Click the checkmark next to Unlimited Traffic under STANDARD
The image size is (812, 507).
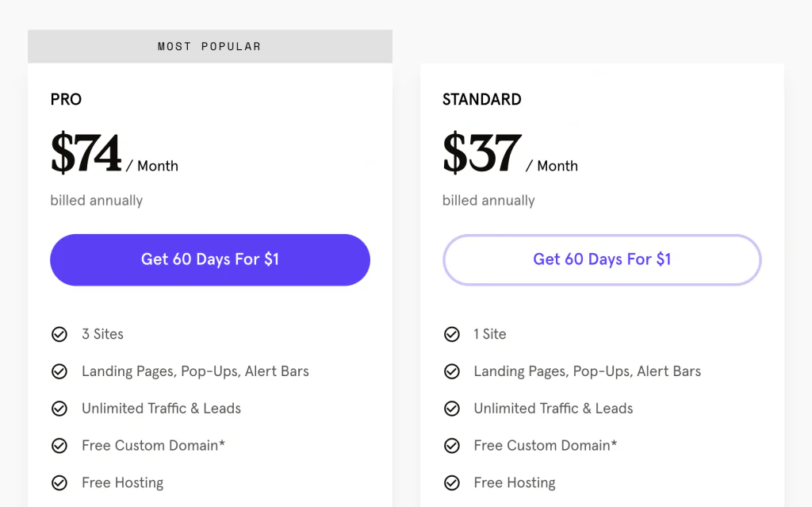[x=452, y=409]
